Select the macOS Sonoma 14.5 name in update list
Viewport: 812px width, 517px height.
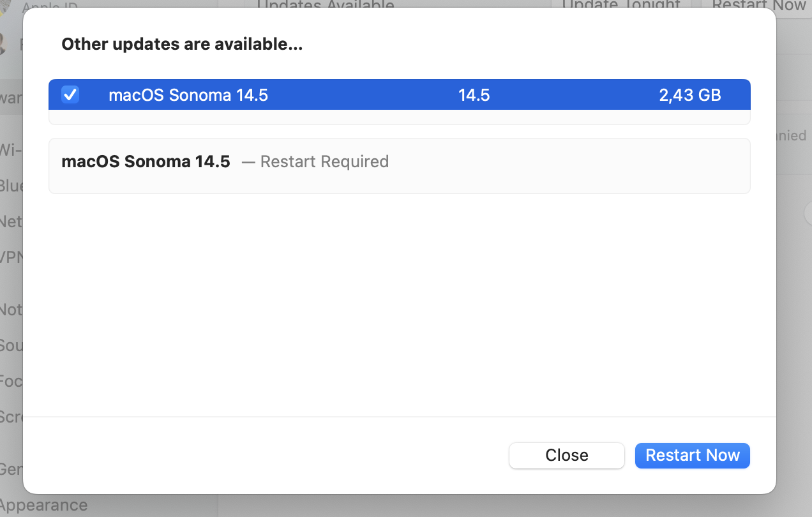coord(188,95)
